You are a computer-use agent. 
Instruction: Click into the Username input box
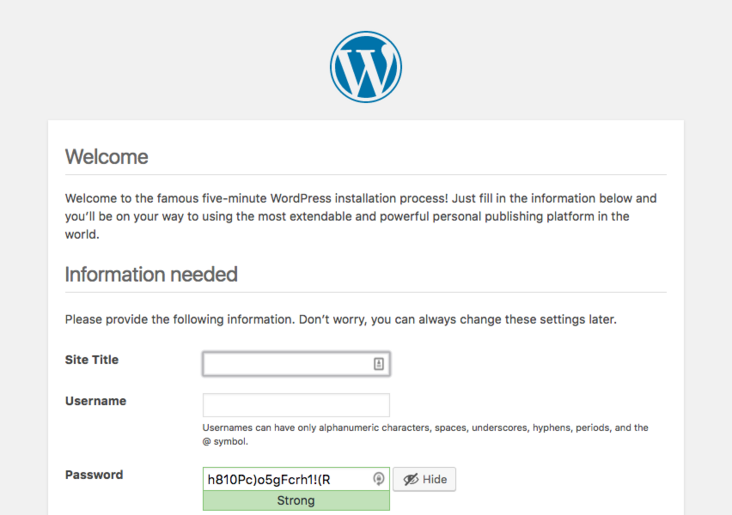(296, 405)
